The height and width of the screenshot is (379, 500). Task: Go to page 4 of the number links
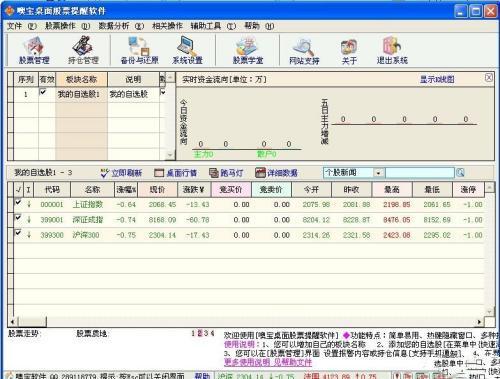coord(212,333)
